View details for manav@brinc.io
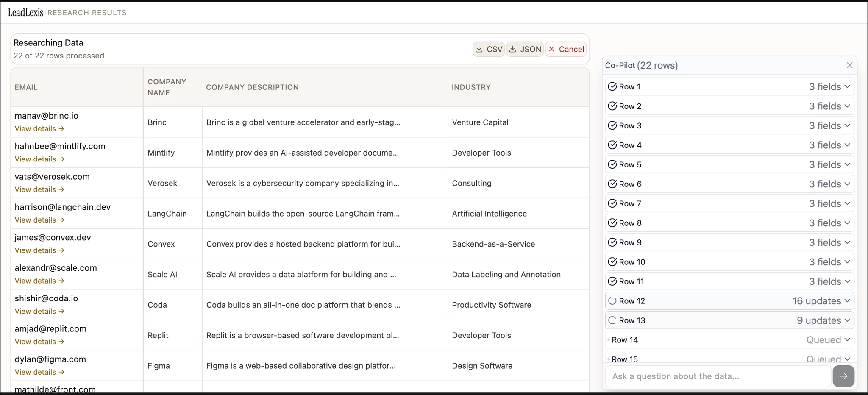Screen dimensions: 868x395 tap(39, 128)
